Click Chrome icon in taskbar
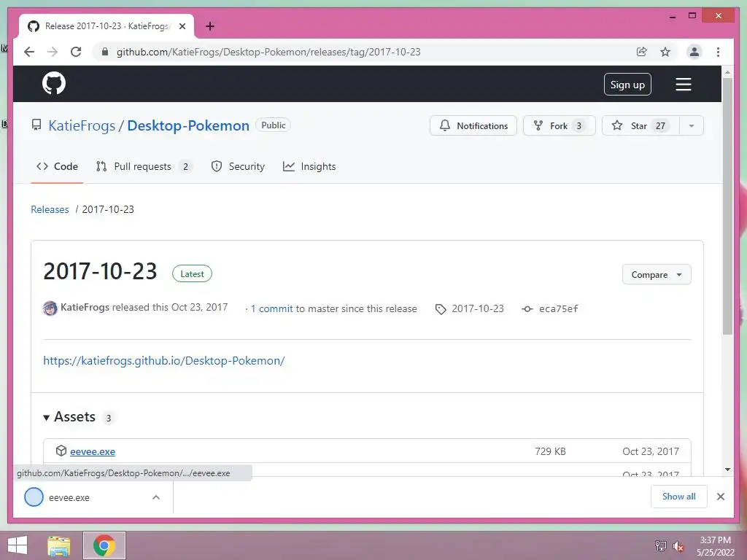The width and height of the screenshot is (747, 560). click(104, 545)
